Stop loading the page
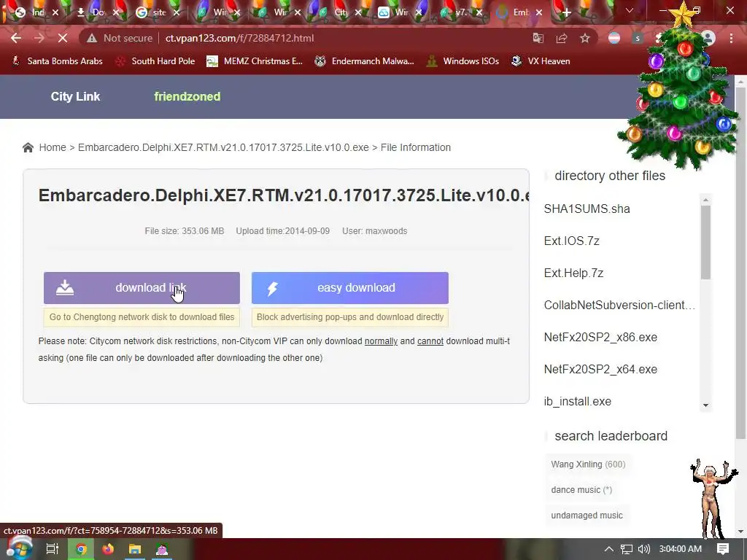747x560 pixels. (63, 38)
